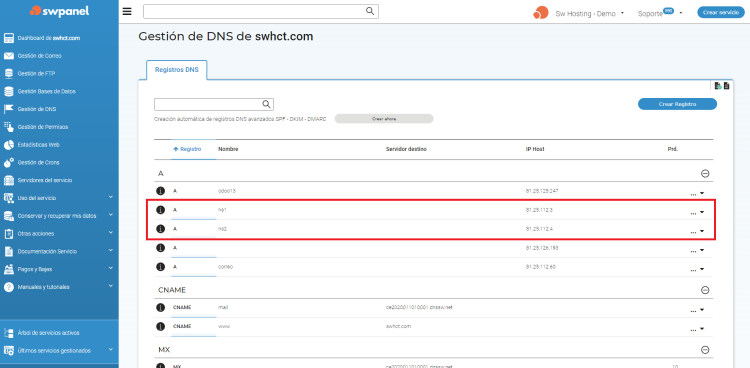750x368 pixels.
Task: Open Gestión de DNS in sidebar
Action: [37, 109]
